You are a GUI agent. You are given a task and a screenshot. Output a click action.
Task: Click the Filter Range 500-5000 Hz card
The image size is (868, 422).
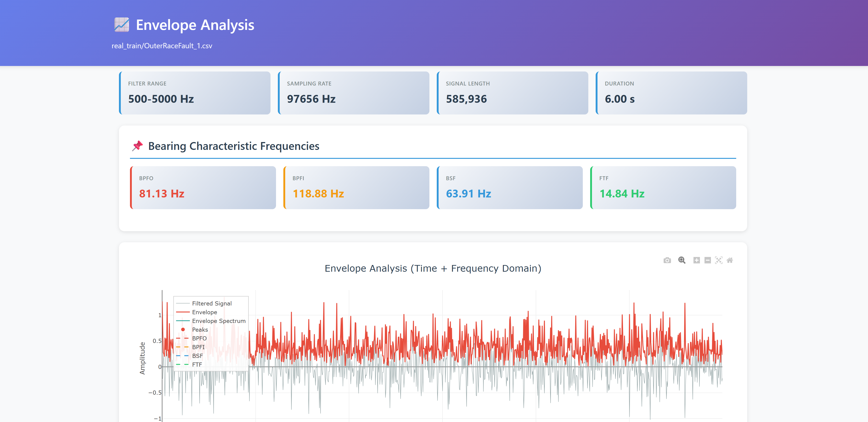click(195, 93)
